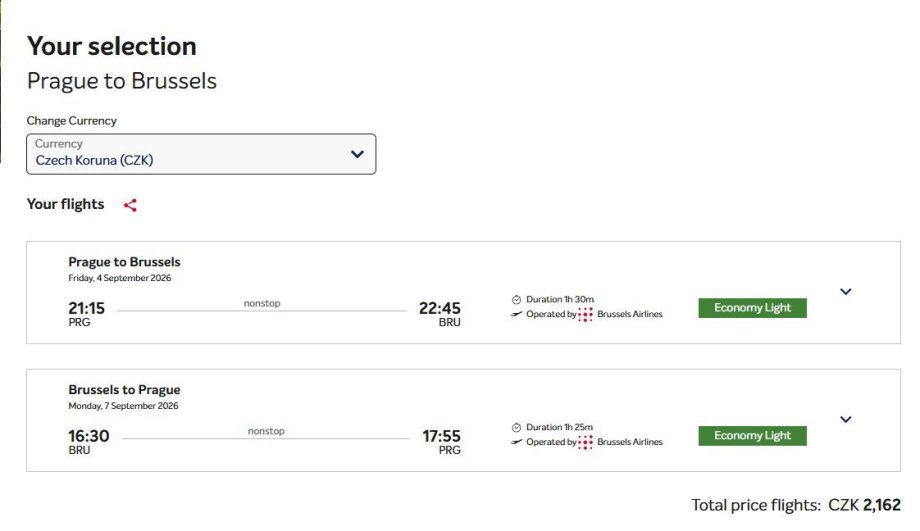Click Economy Light badge on the return flight
This screenshot has height=531, width=920.
pos(752,436)
